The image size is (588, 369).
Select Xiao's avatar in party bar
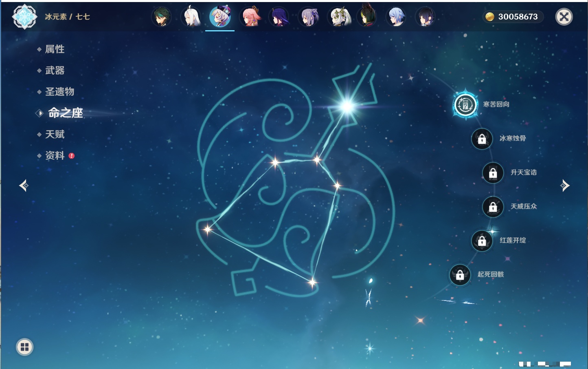point(162,17)
